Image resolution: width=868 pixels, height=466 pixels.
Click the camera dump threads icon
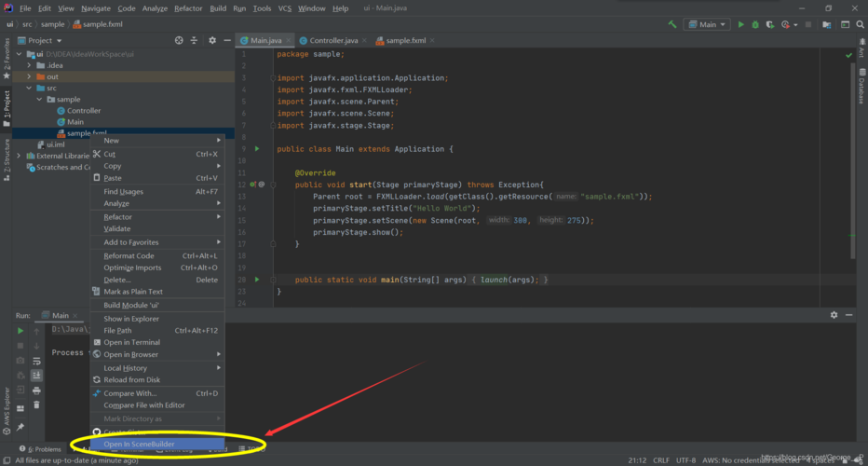coord(20,360)
